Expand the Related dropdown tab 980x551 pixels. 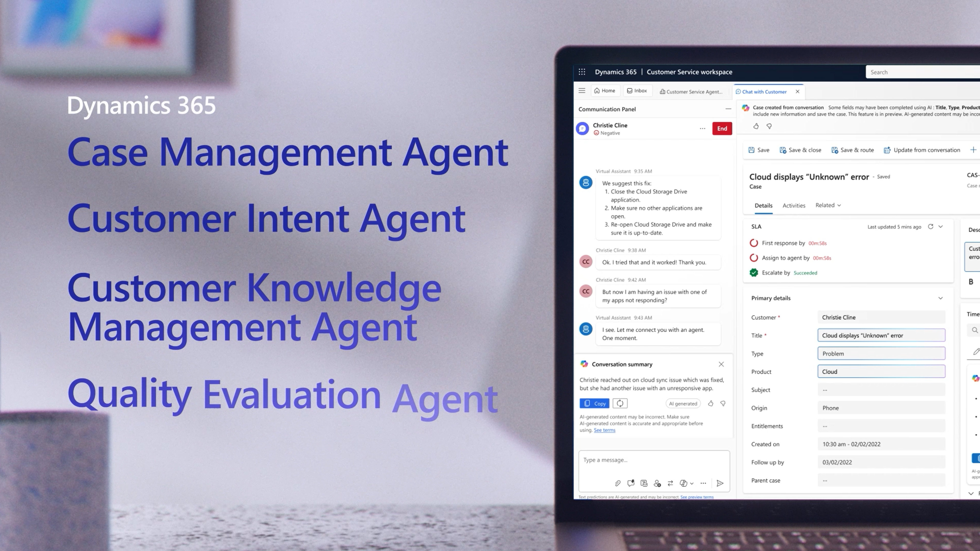[x=828, y=205]
